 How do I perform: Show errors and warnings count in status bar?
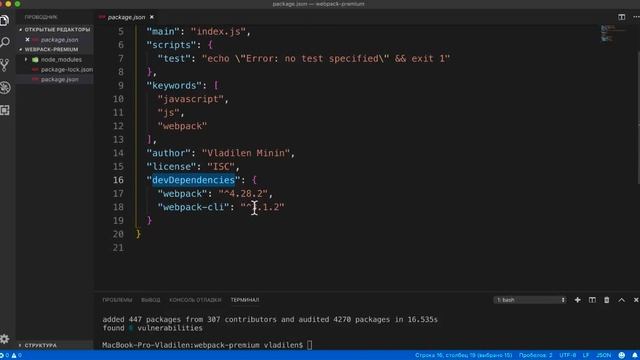(x=11, y=356)
